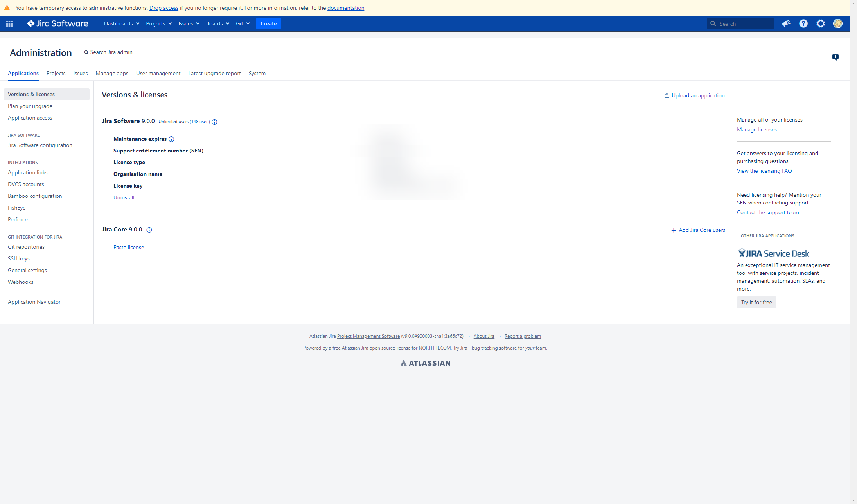Select Versions & licenses in sidebar
Image resolution: width=857 pixels, height=504 pixels.
[x=47, y=94]
